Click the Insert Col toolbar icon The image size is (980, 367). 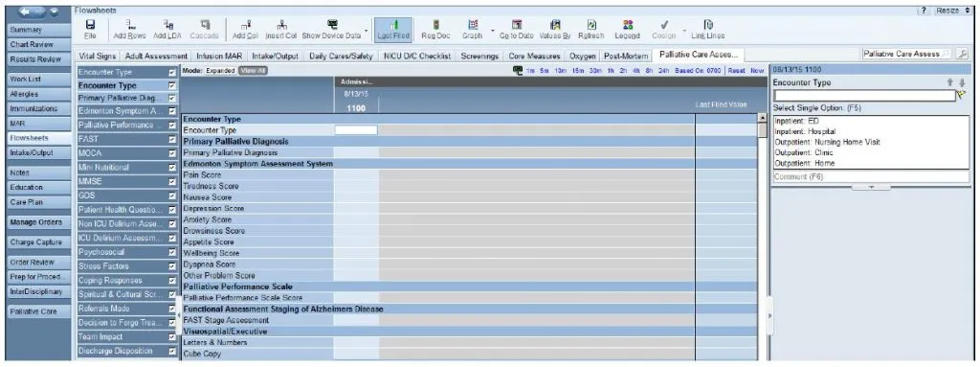281,25
